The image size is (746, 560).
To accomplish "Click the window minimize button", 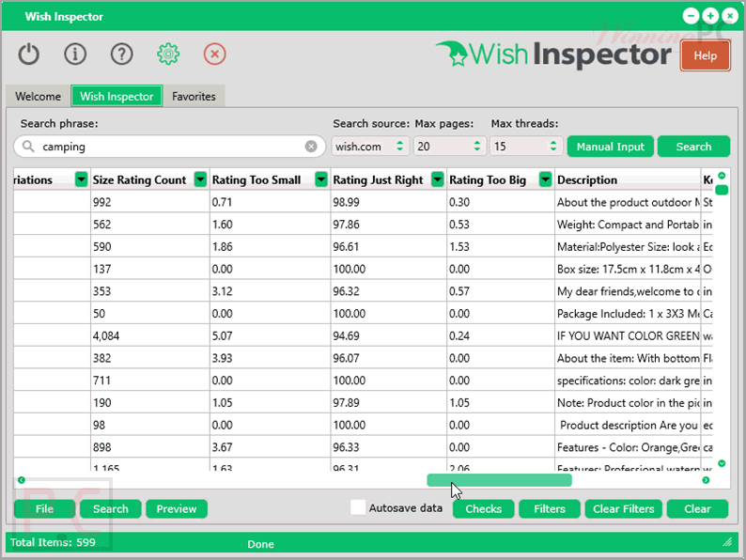I will (691, 16).
